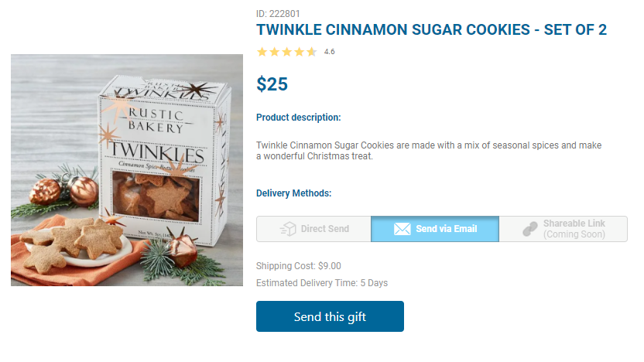
Task: Click the envelope icon on Send via Email
Action: (402, 229)
